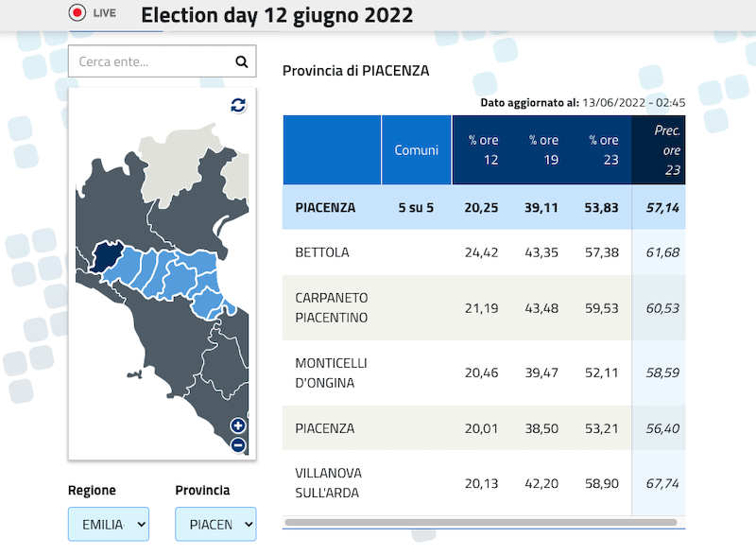Open the Provincia dropdown

tap(215, 524)
